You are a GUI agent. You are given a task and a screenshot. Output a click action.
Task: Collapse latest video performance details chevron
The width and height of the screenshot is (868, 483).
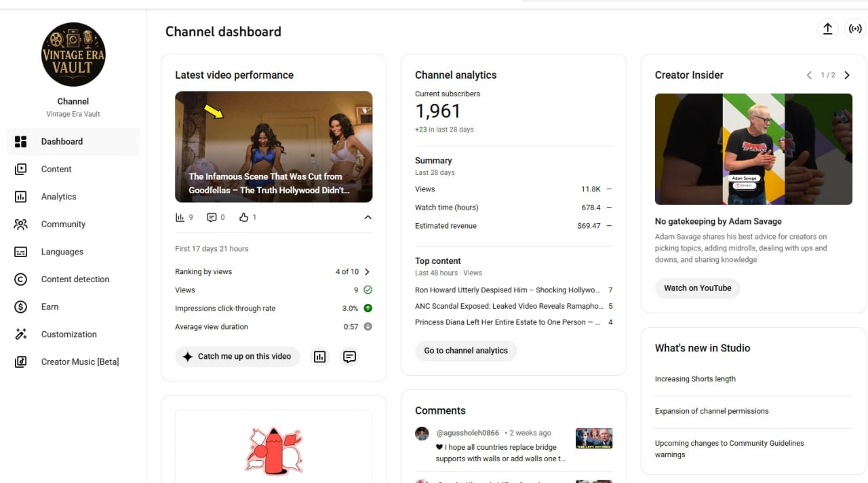click(368, 218)
